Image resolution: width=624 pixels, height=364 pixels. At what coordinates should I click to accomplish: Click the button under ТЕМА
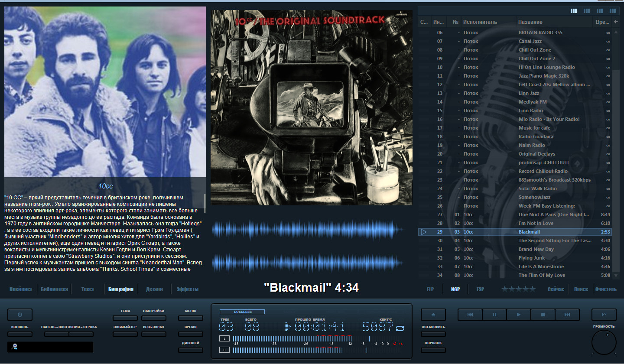coord(125,318)
